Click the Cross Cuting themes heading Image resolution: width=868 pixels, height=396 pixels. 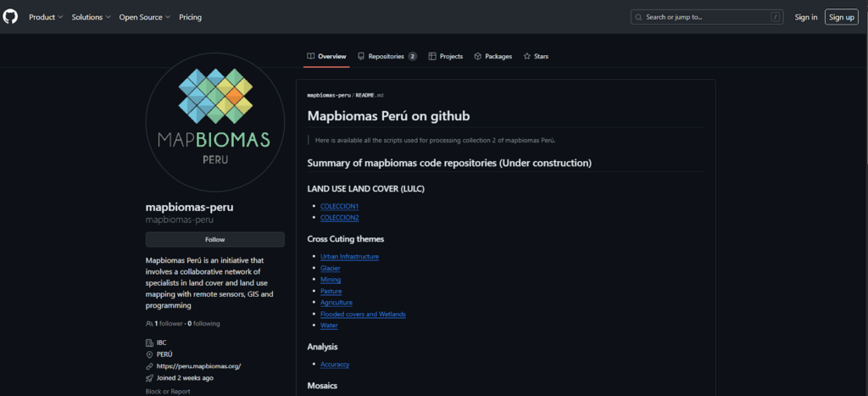pyautogui.click(x=346, y=239)
